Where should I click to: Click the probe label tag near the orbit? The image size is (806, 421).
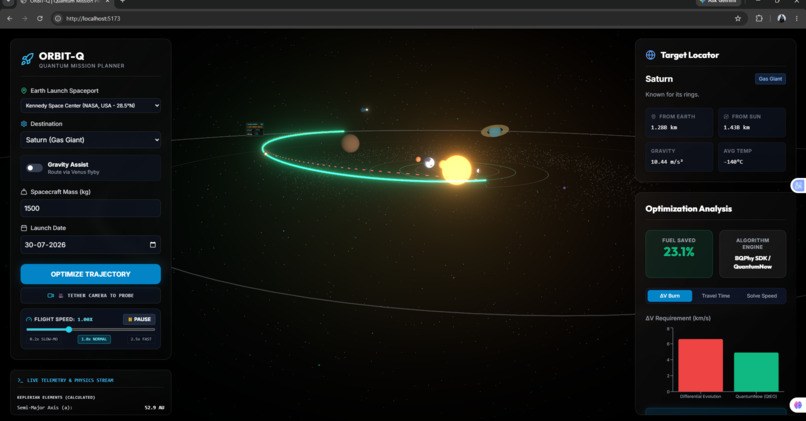coord(254,129)
